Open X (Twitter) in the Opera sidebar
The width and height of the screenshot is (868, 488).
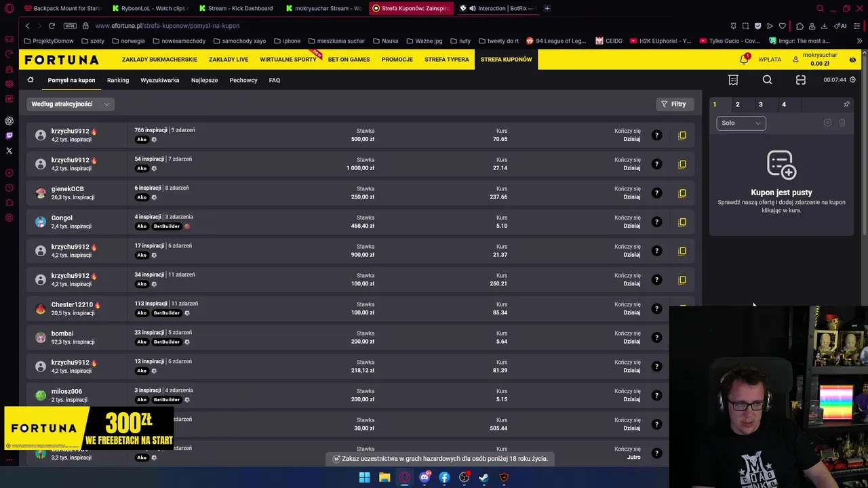[x=9, y=150]
